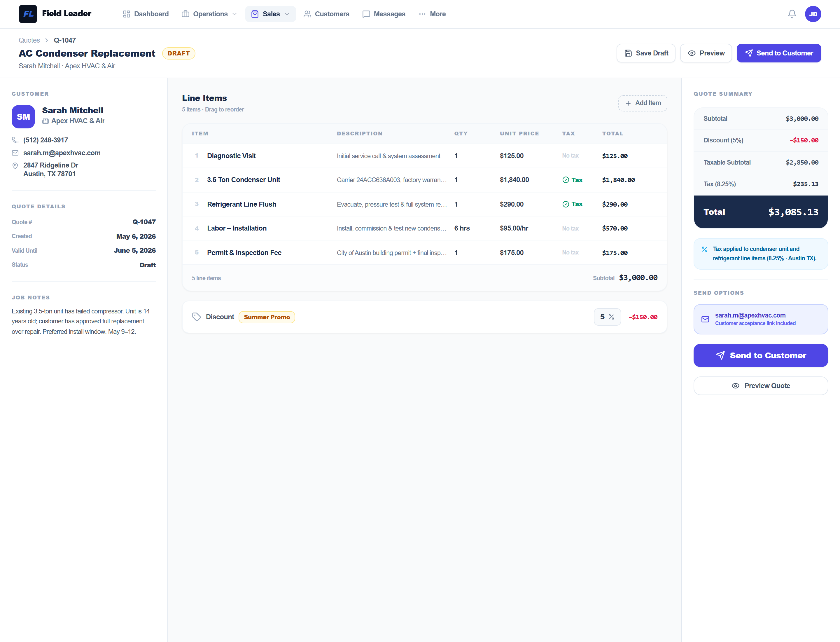Image resolution: width=840 pixels, height=642 pixels.
Task: Click the City of Austin permit description
Action: pos(392,253)
